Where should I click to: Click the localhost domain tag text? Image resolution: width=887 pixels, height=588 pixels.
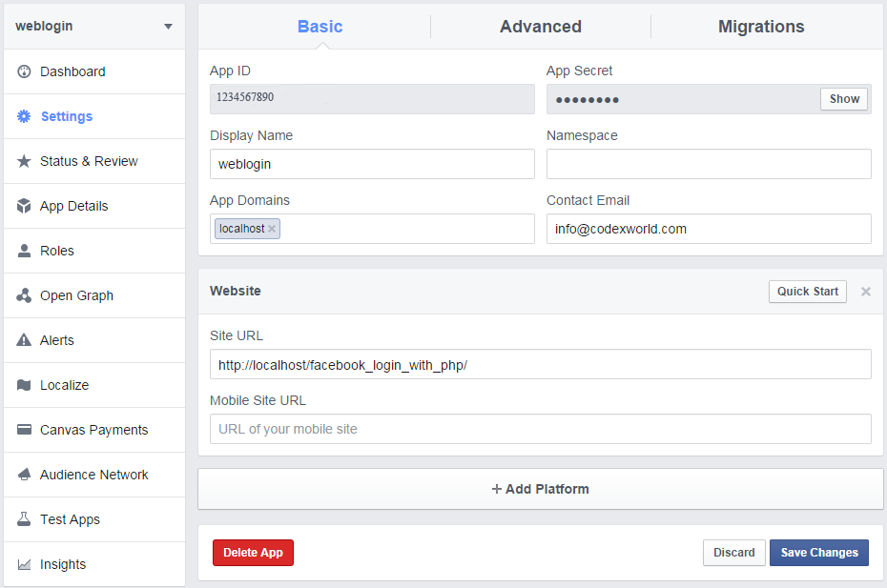(x=241, y=229)
